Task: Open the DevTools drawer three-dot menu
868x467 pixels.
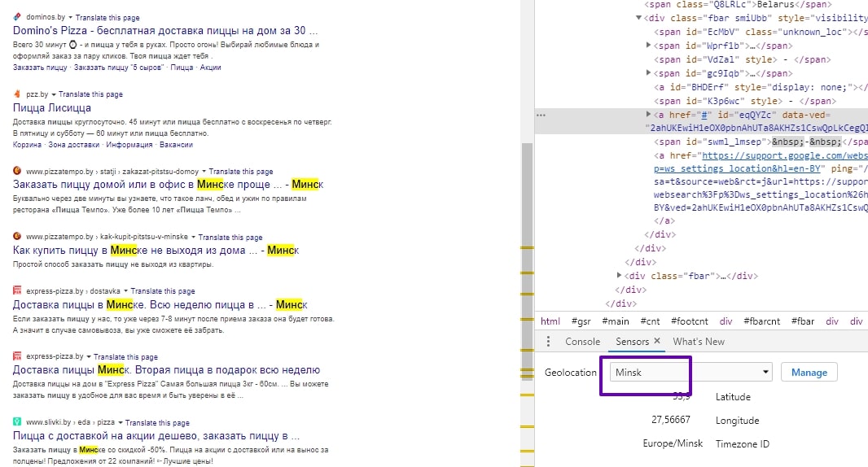Action: 548,342
